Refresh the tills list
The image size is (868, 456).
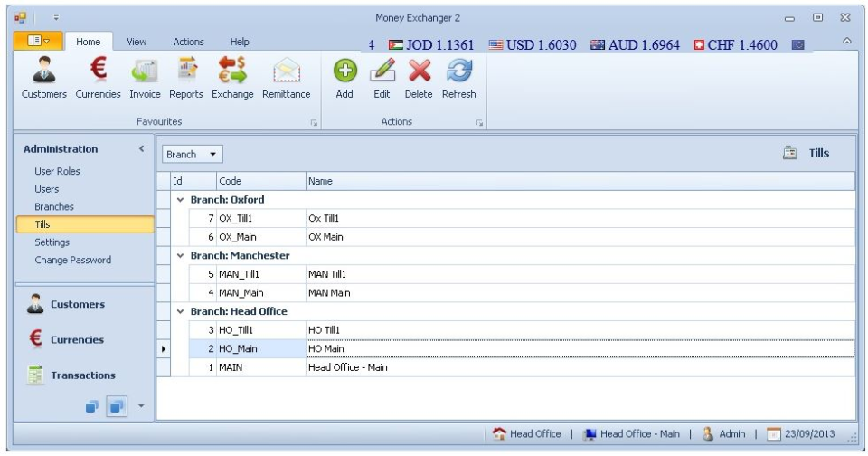459,78
